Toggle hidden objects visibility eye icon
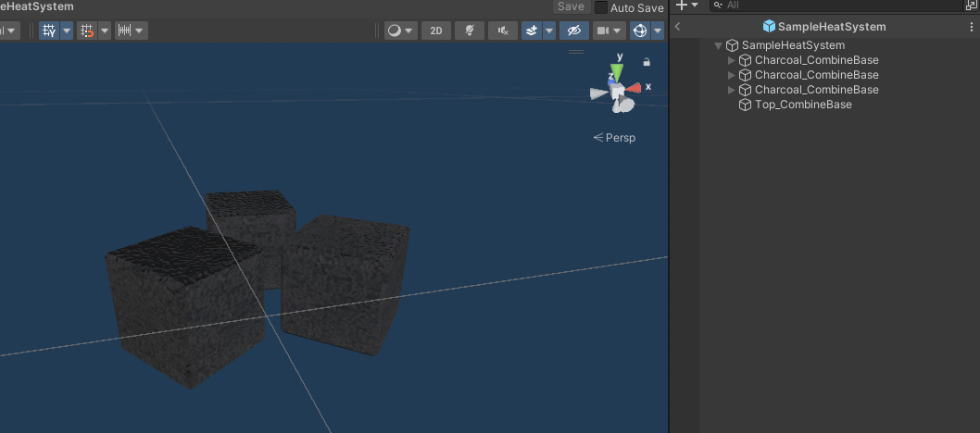Viewport: 980px width, 433px height. (x=573, y=31)
